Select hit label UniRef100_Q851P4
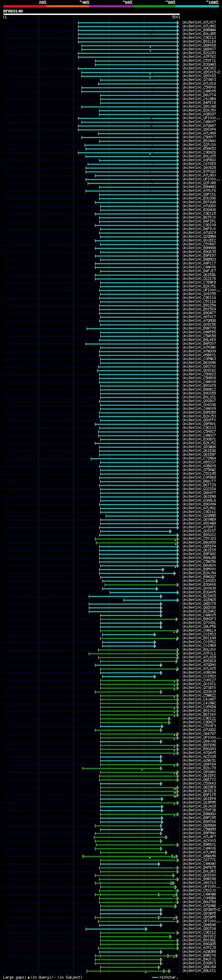222x980 pixels. [199, 546]
